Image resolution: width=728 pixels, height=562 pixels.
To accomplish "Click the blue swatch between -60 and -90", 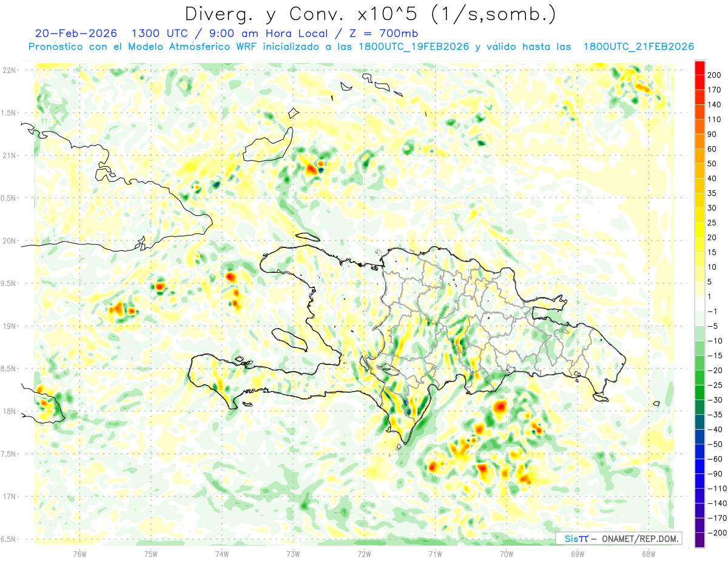I will click(699, 467).
